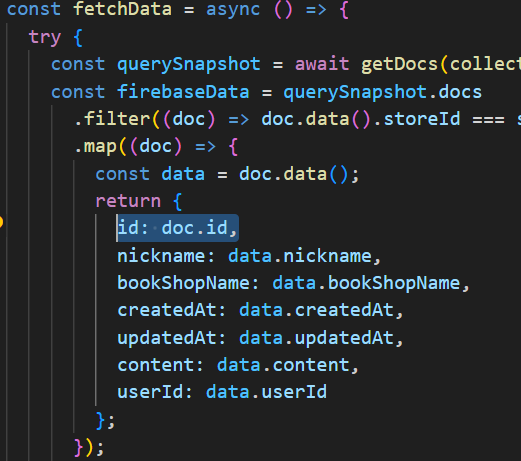Viewport: 521px width, 461px height.
Task: Click the createdAt property key
Action: coord(167,310)
